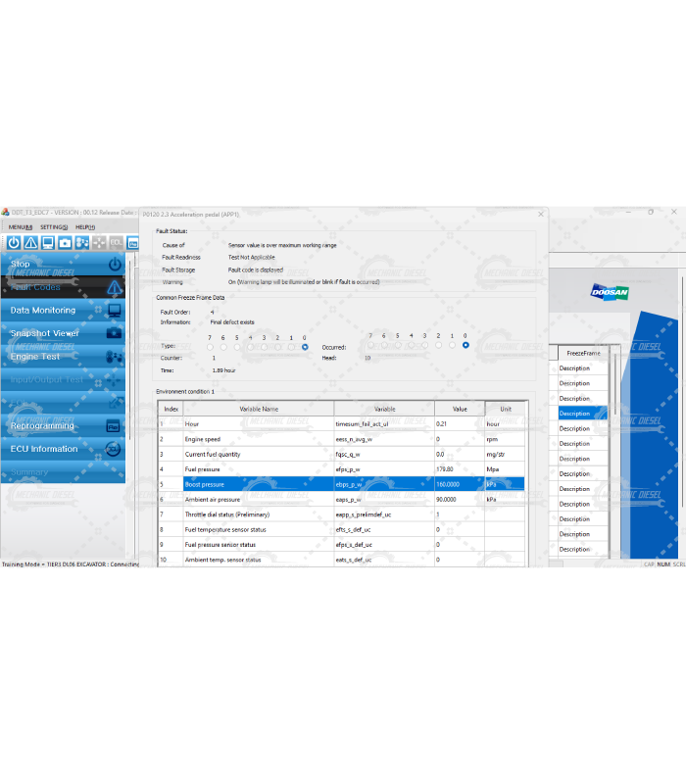Image resolution: width=686 pixels, height=784 pixels.
Task: Click the snapshot camera icon in the toolbar
Action: point(65,242)
